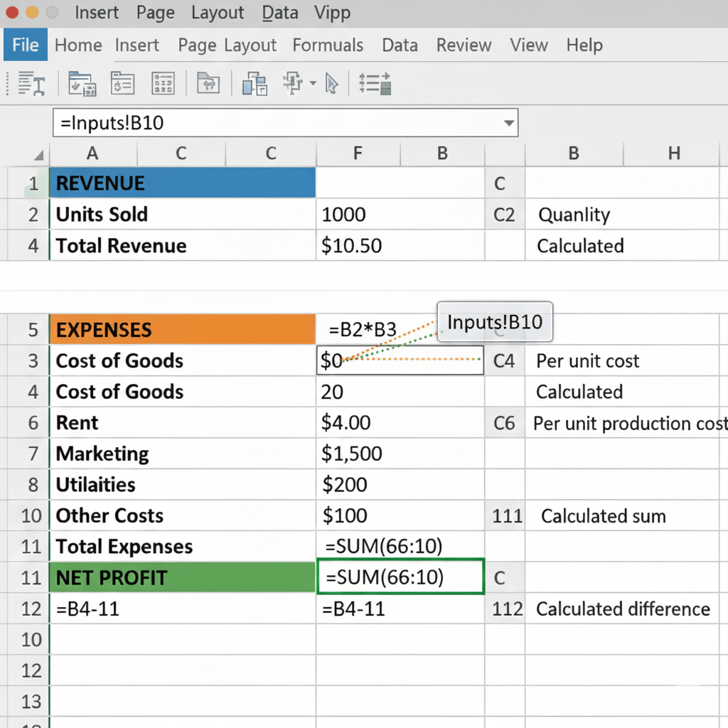Select the arrow pointer tool in toolbar
This screenshot has width=728, height=728.
tap(331, 83)
